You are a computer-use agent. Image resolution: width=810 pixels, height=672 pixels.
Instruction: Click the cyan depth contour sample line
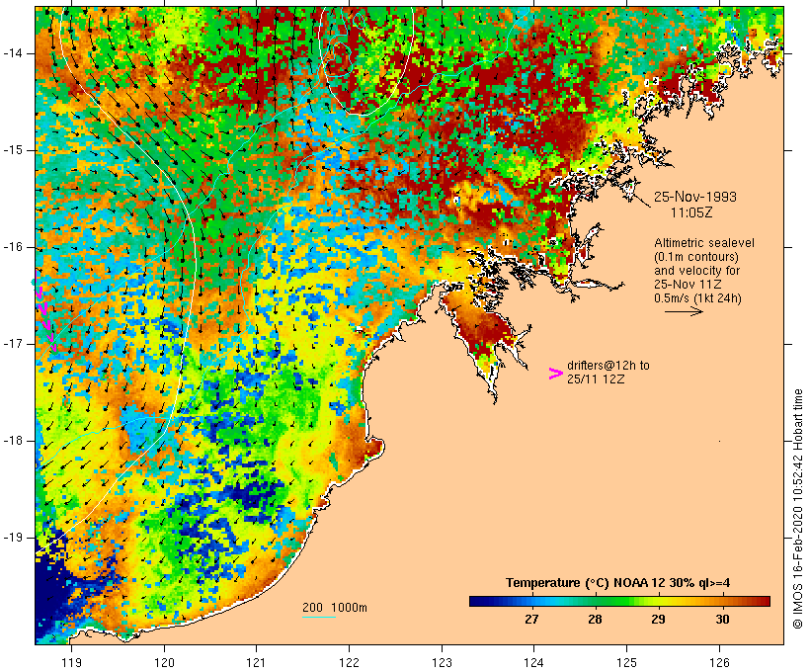pos(318,617)
